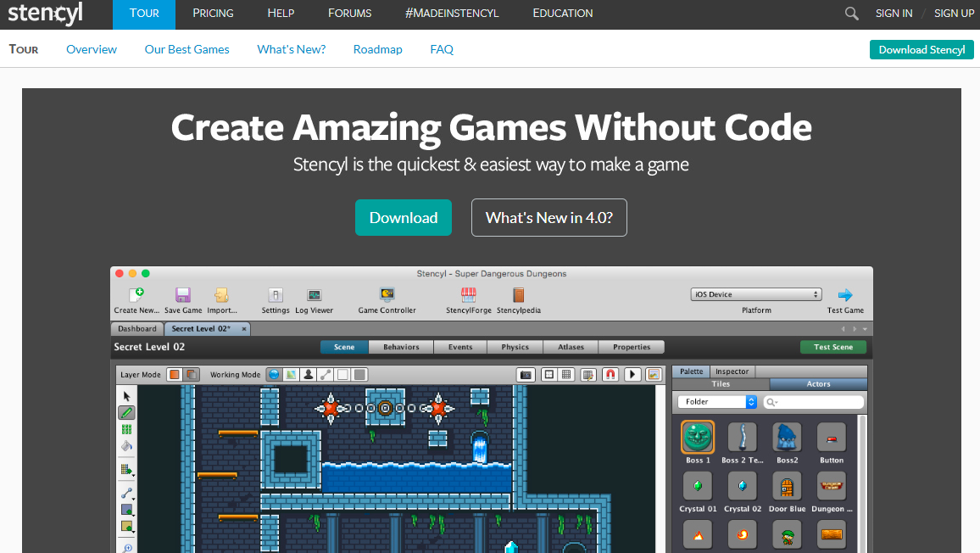
Task: Open the Log Viewer icon
Action: 315,295
